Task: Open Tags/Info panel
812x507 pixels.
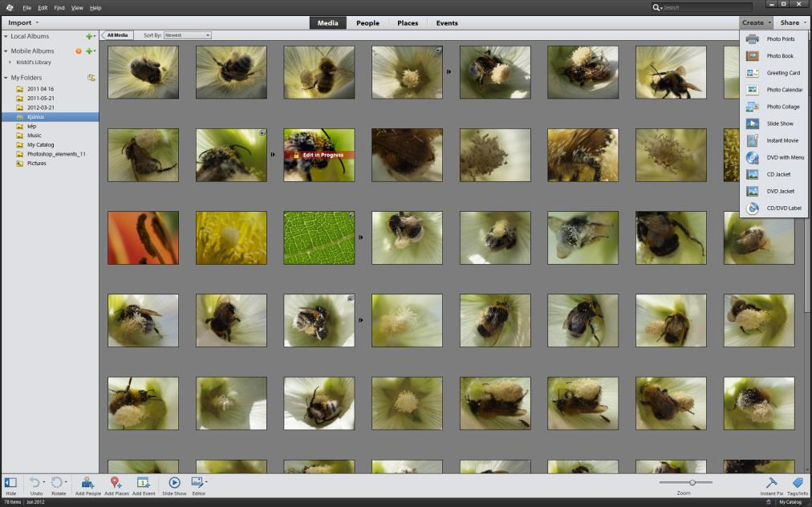Action: click(x=798, y=486)
